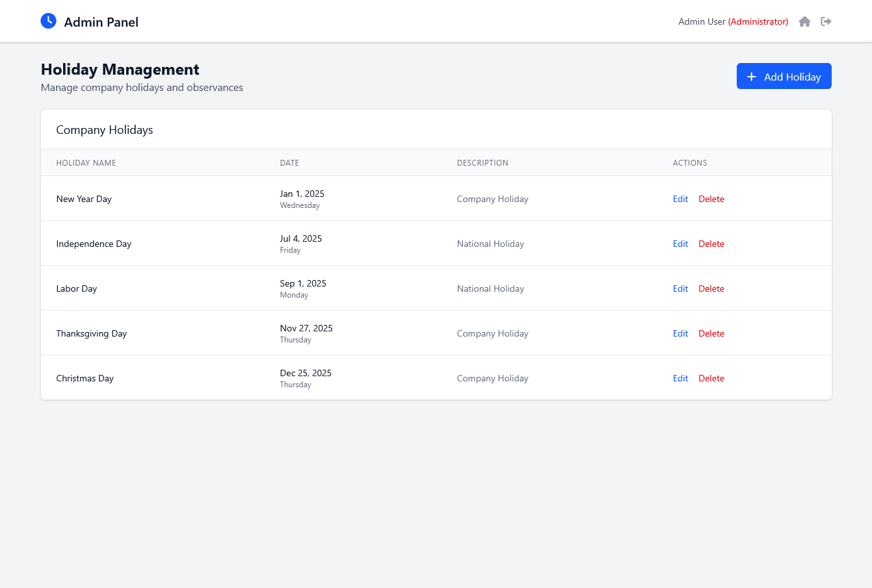Click the Admin Panel title
Viewport: 872px width, 588px height.
(x=101, y=21)
